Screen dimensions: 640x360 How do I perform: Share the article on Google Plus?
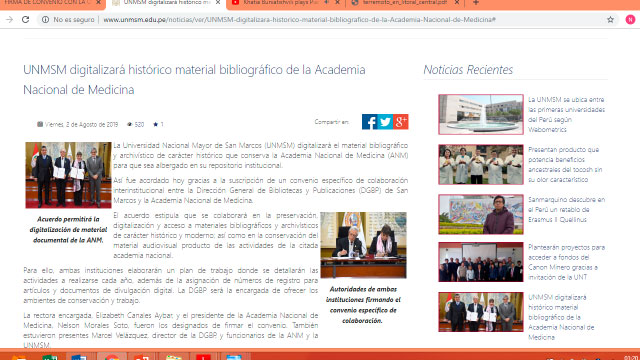[400, 122]
